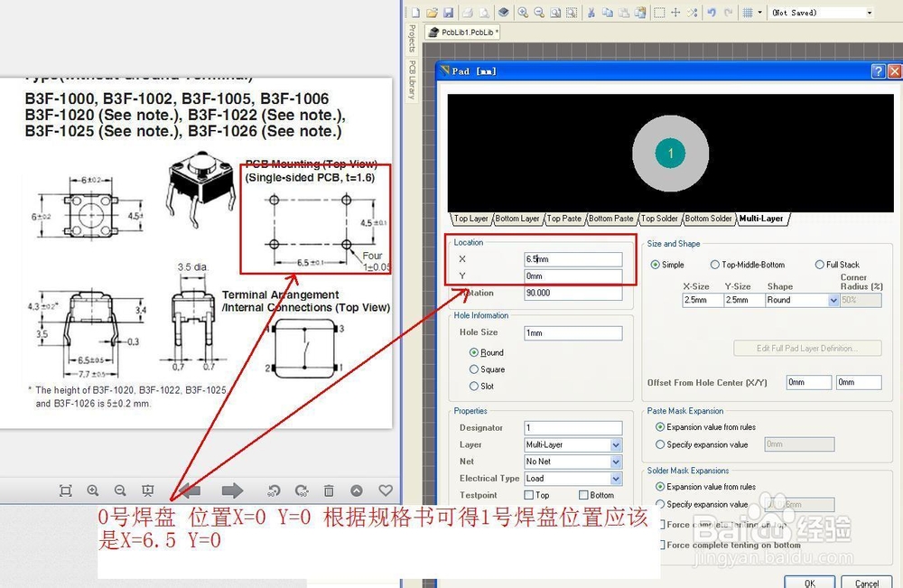Select the Top-Middle-Bottom option

(x=714, y=265)
